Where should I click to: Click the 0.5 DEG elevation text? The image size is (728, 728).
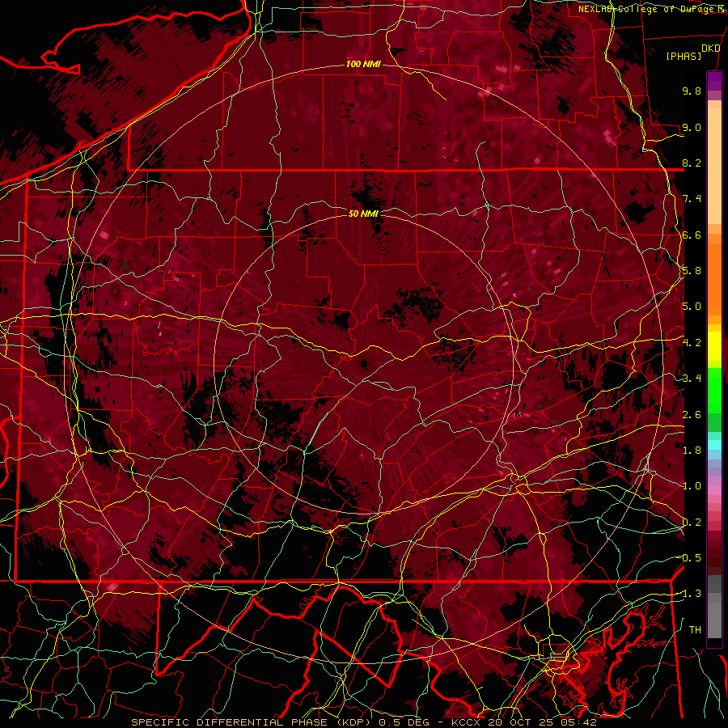[x=404, y=722]
